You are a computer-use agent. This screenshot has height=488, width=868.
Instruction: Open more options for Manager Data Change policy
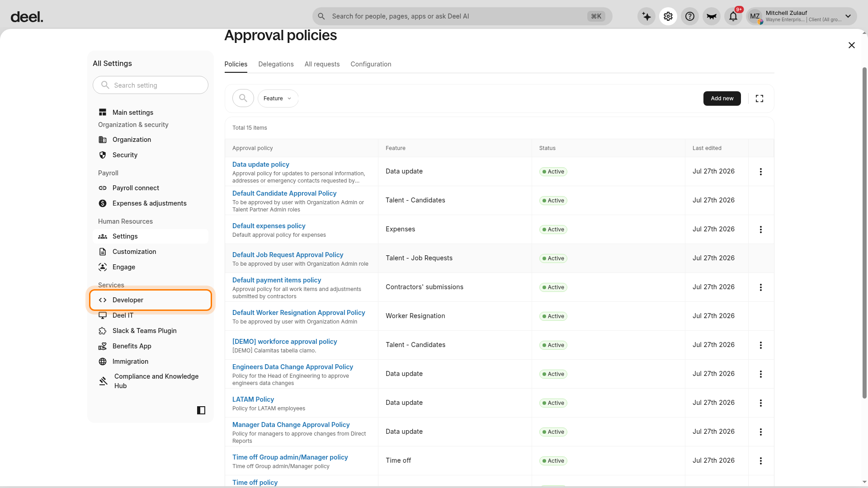761,432
